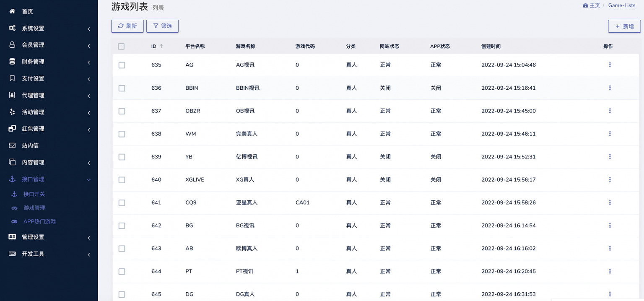Screen dimensions: 644x301
Task: Open the 主页 breadcrumb link
Action: (x=592, y=5)
